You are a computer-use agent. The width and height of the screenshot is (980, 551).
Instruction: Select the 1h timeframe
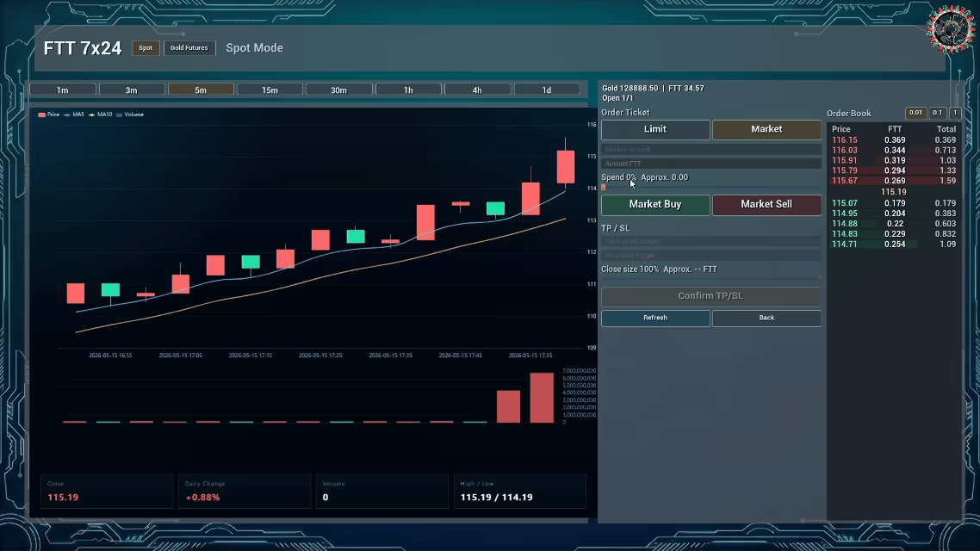(x=408, y=90)
